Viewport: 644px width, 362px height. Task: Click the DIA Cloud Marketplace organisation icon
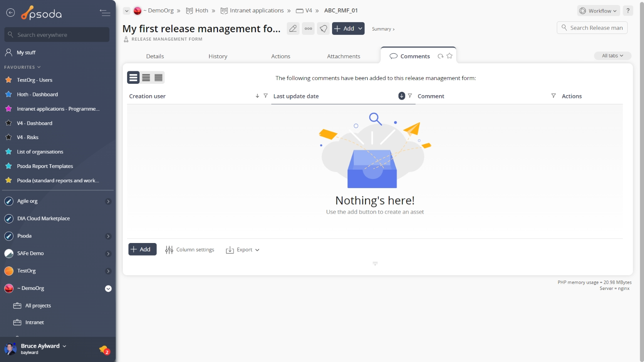9,219
